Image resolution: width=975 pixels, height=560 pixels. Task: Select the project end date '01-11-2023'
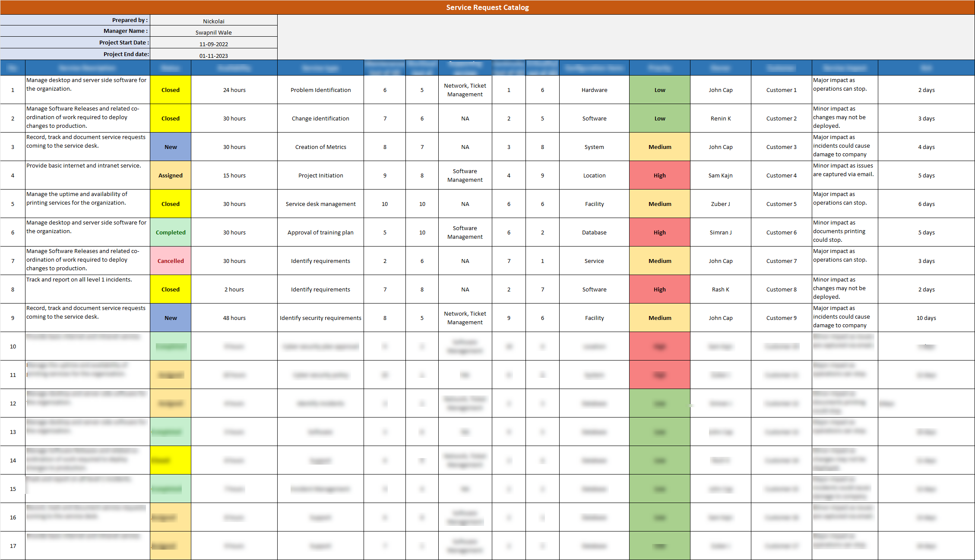click(213, 55)
